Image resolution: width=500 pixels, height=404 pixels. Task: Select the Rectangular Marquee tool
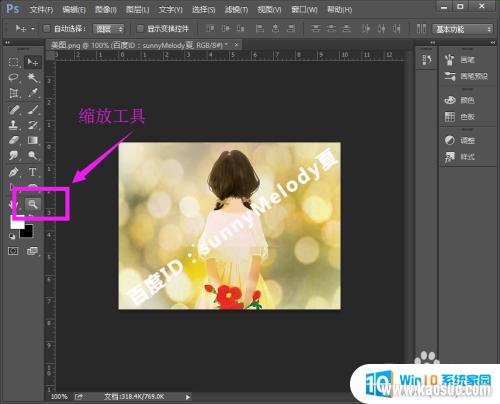[x=14, y=62]
